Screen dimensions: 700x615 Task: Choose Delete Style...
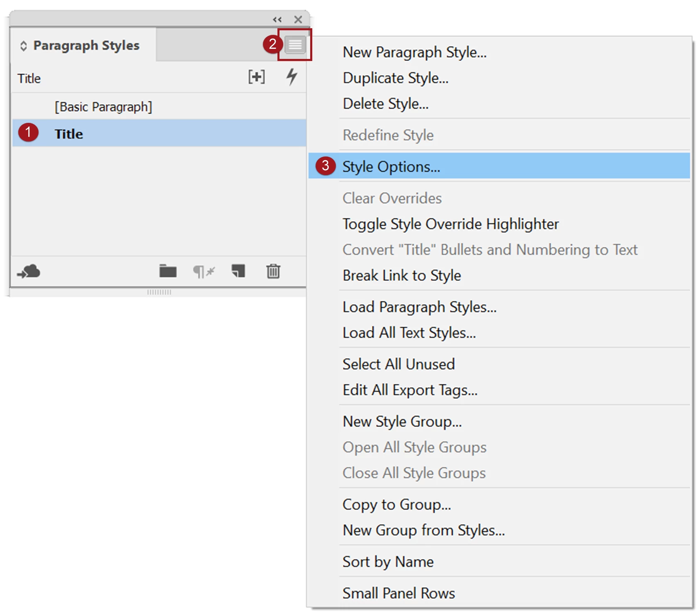tap(499, 104)
